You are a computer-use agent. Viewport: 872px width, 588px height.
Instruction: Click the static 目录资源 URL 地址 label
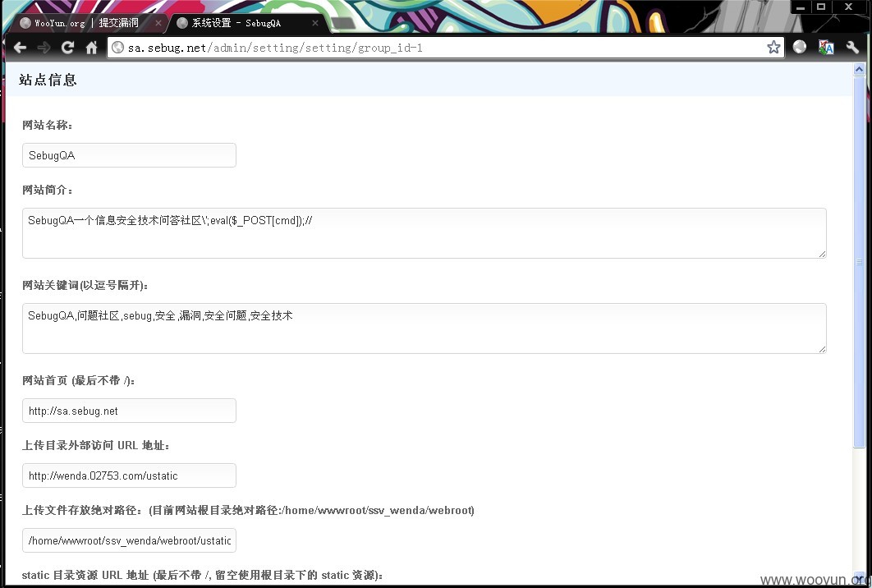203,575
